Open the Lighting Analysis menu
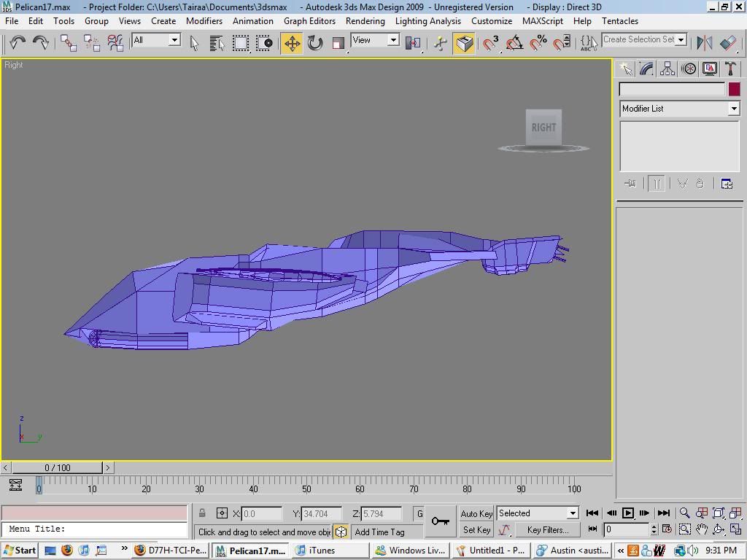 [428, 21]
